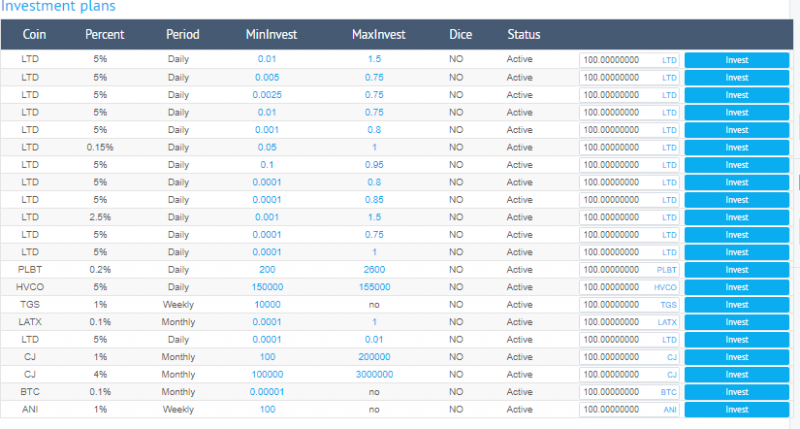
Task: Select Weekly period in TGS row
Action: [x=178, y=305]
